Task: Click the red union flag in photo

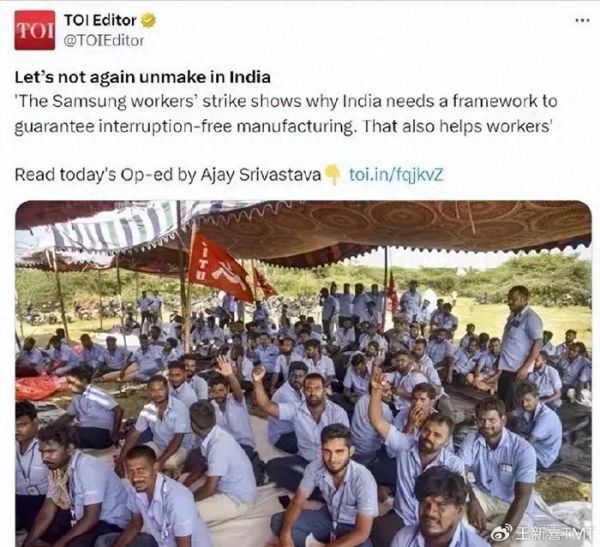Action: (x=219, y=268)
